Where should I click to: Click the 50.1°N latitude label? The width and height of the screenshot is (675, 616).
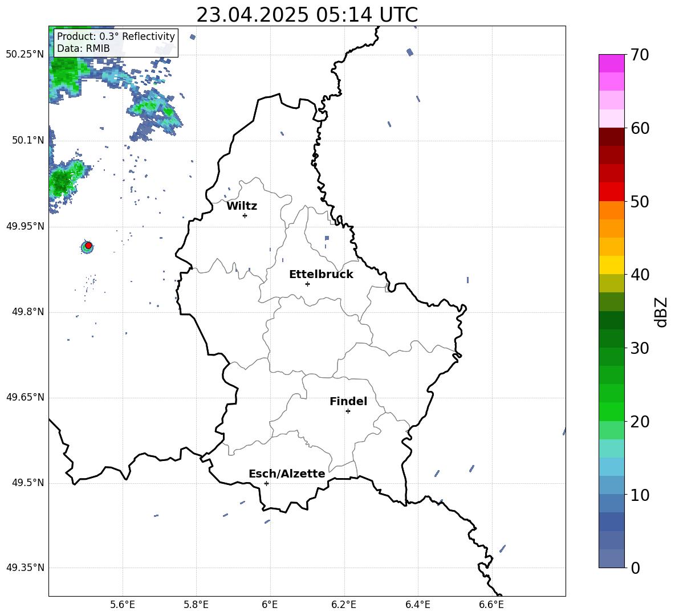pos(28,141)
